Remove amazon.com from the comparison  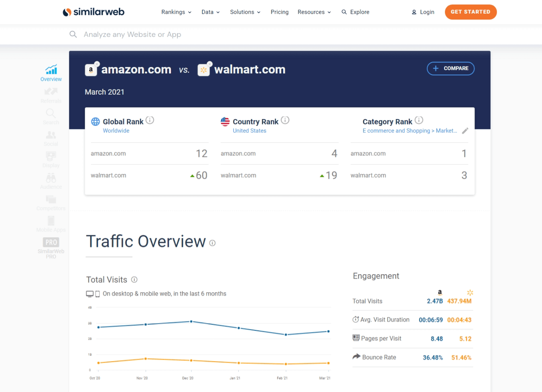point(97,64)
